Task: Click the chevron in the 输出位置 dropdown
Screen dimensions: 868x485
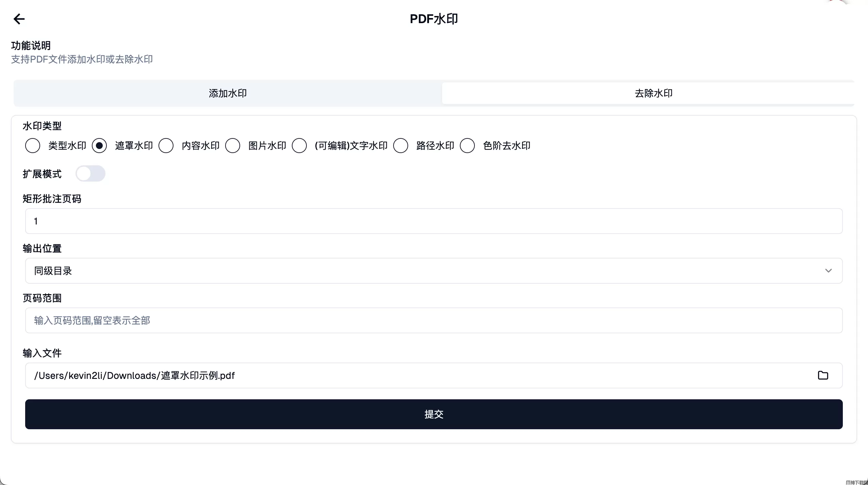Action: point(828,271)
